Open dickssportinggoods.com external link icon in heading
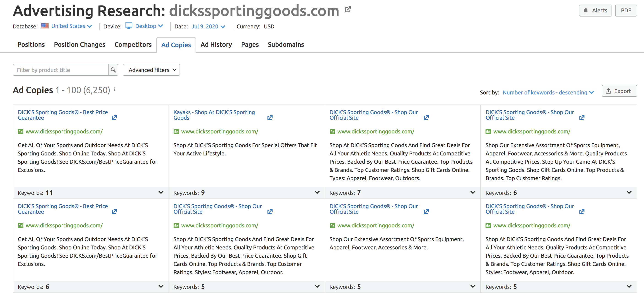This screenshot has height=293, width=644. click(348, 9)
